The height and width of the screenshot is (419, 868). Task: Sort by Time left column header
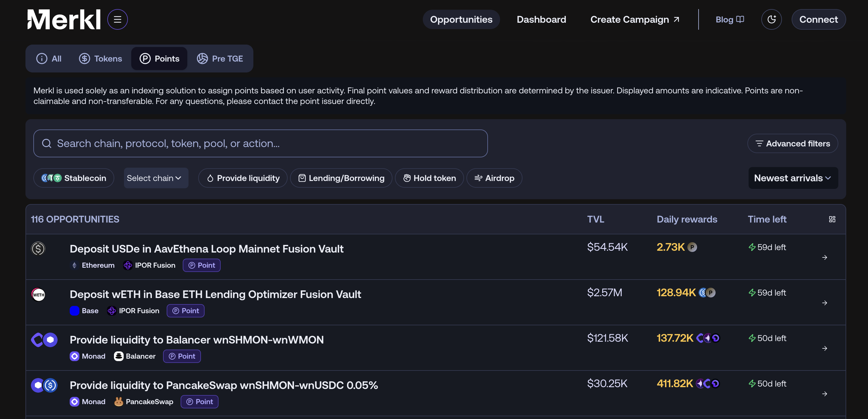767,220
